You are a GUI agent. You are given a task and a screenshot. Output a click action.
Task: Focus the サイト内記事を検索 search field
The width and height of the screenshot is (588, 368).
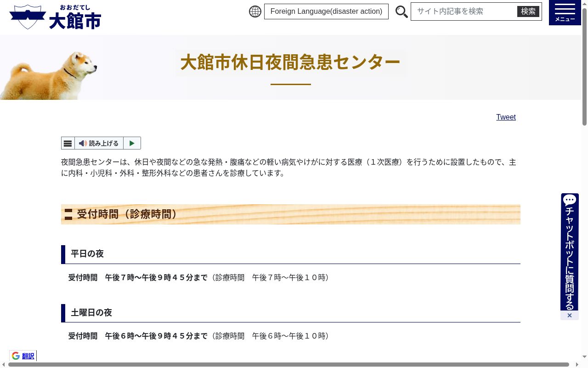pos(464,11)
